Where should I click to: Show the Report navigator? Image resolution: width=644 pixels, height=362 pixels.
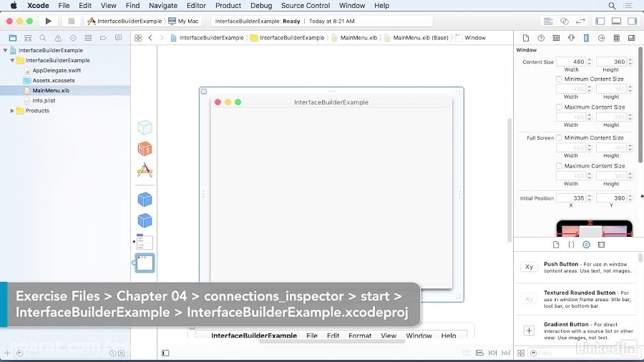(118, 38)
